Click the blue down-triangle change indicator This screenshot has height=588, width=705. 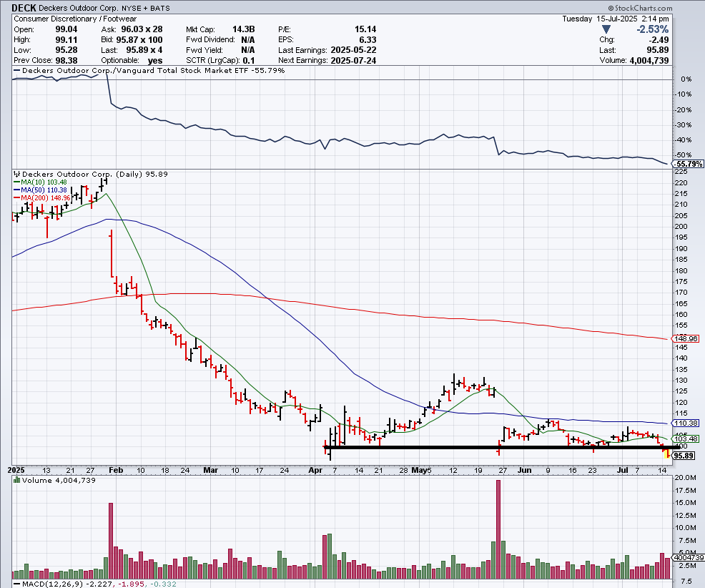pos(606,29)
